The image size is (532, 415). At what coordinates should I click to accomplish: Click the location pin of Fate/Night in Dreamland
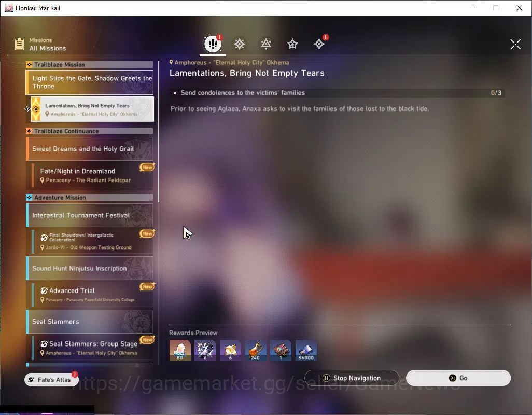43,181
